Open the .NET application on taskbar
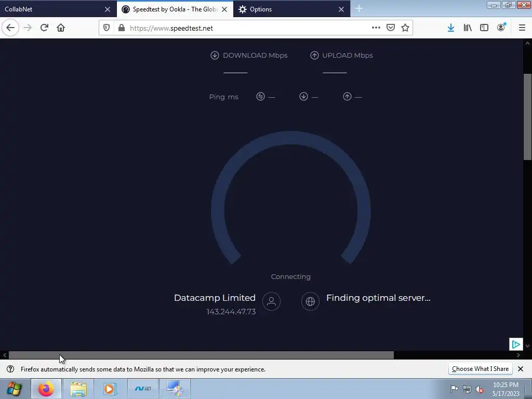The width and height of the screenshot is (532, 399). pyautogui.click(x=143, y=389)
